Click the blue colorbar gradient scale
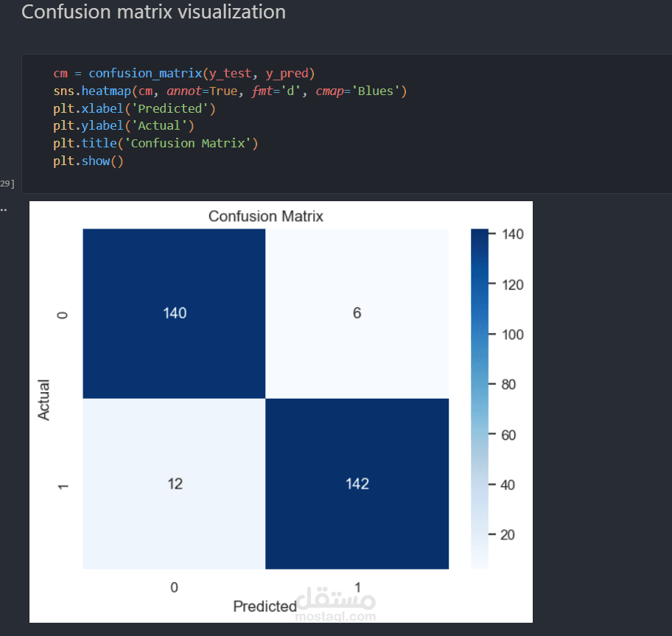This screenshot has height=636, width=672. point(479,398)
